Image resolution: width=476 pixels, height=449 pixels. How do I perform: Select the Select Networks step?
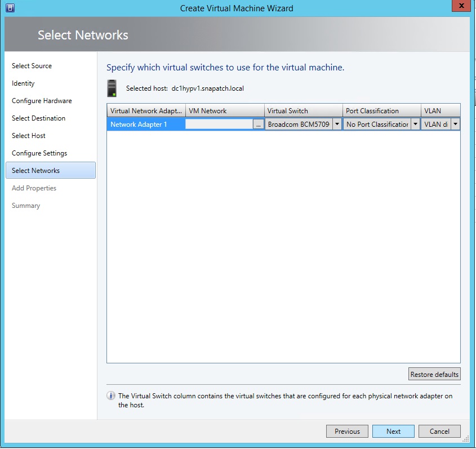click(x=51, y=170)
